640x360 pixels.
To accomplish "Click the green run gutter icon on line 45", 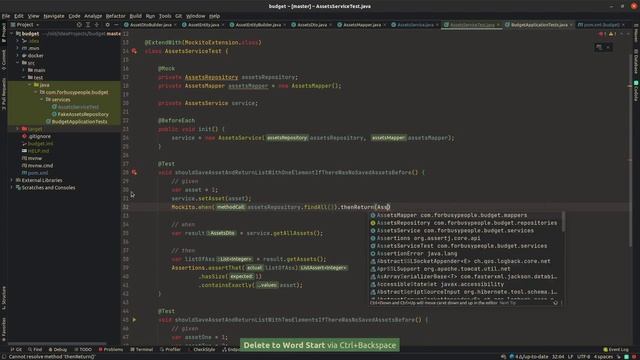I will tap(134, 320).
